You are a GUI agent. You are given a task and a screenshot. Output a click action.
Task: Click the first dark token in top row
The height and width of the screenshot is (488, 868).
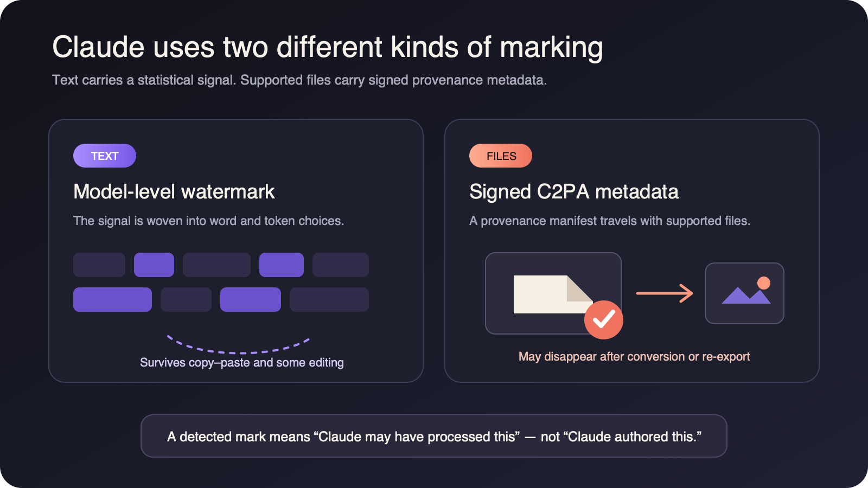click(x=99, y=265)
